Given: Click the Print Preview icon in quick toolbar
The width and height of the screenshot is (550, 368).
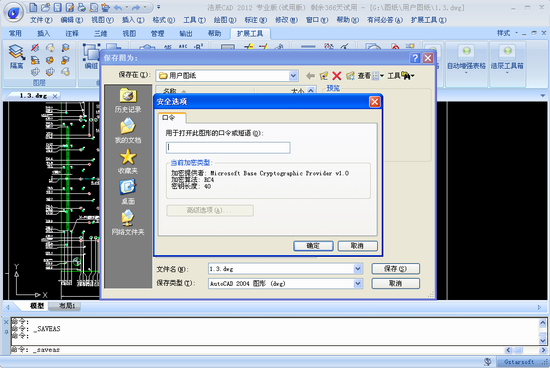Looking at the screenshot, I should coord(93,7).
